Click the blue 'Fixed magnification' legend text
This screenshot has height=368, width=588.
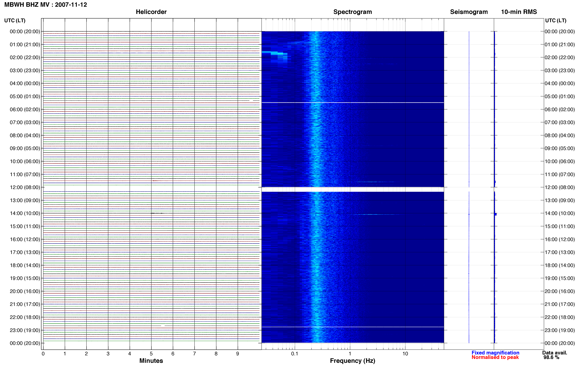[495, 353]
